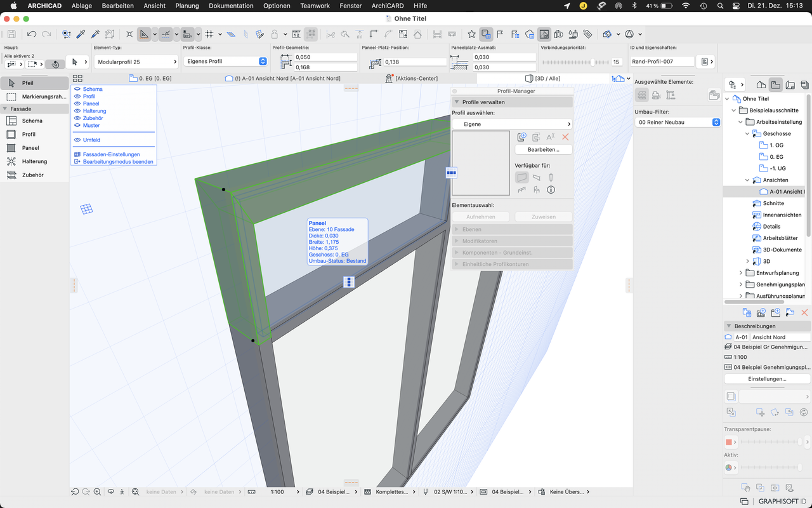The height and width of the screenshot is (508, 812).
Task: Click the Bearbeiten... button in Profil-Manager
Action: 543,150
